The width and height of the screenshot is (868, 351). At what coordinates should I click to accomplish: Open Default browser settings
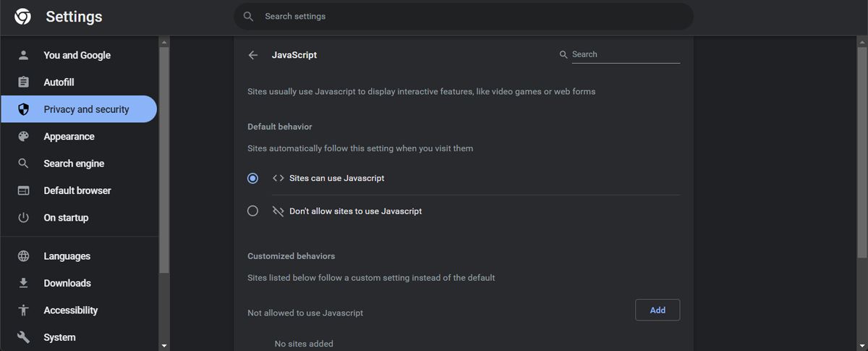79,190
